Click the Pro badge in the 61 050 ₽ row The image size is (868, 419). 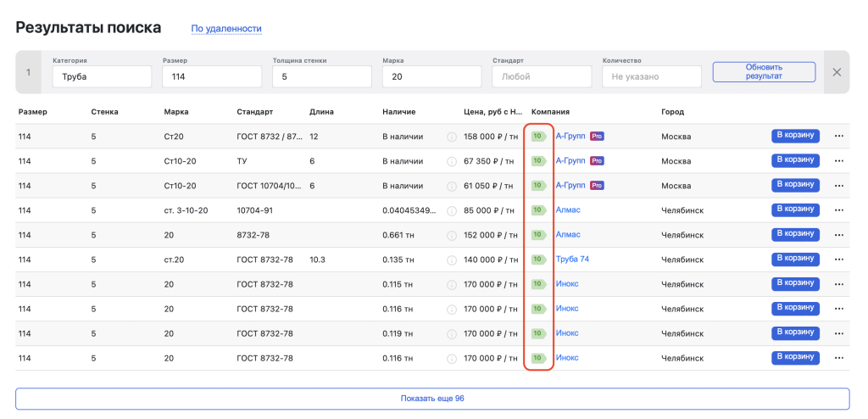[597, 185]
